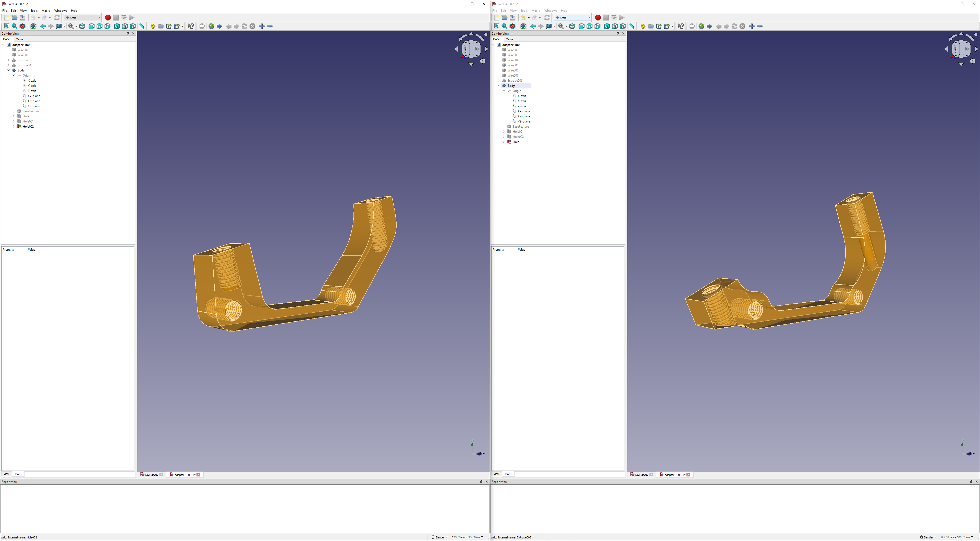The height and width of the screenshot is (541, 980).
Task: Switch to Data tab in right property panel
Action: coord(508,474)
